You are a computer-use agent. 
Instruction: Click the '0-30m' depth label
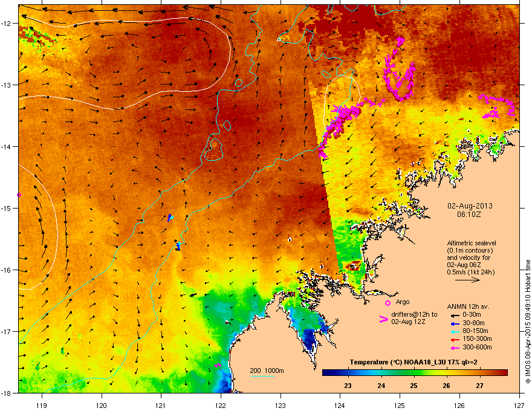point(472,315)
